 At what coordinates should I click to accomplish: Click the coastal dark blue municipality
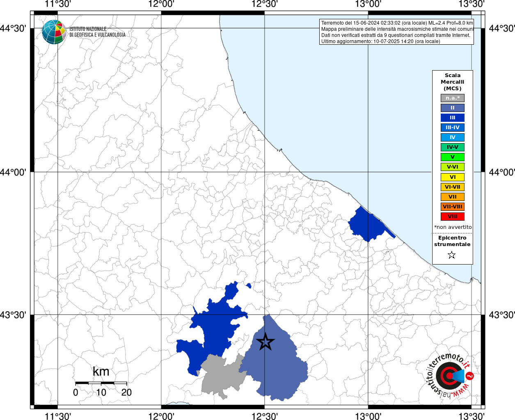369,225
